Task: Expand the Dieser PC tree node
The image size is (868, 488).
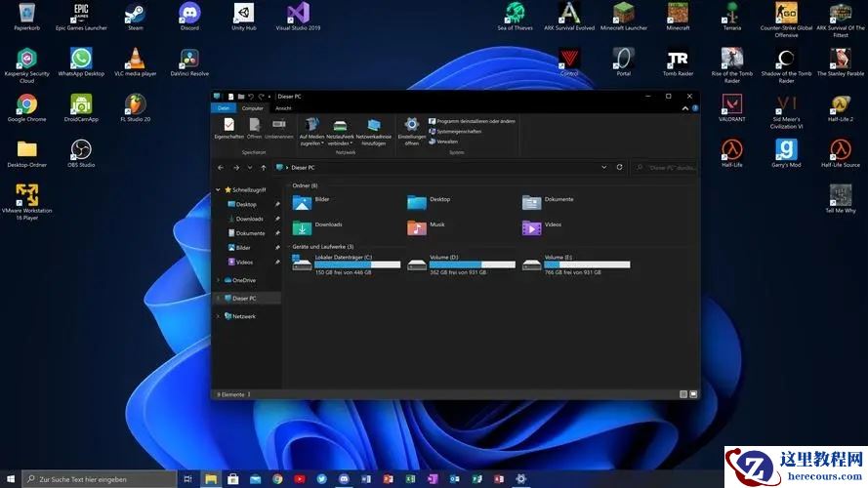Action: pyautogui.click(x=218, y=299)
